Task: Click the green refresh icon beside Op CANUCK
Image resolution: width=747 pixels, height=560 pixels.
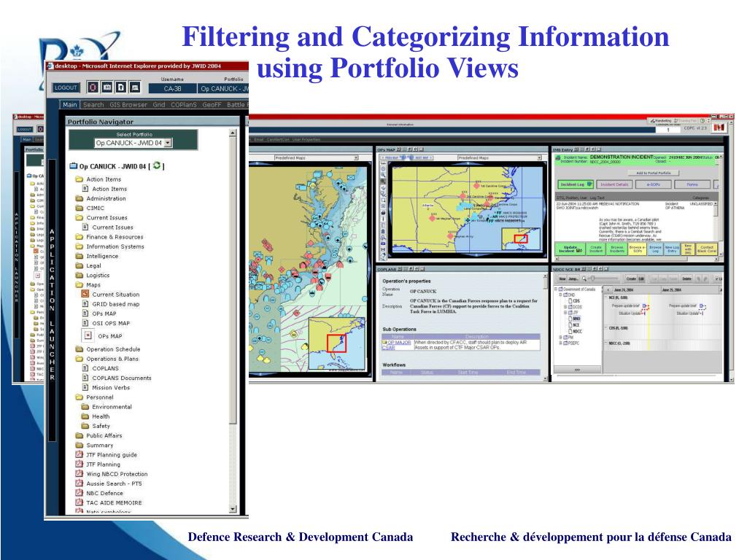Action: (x=157, y=166)
